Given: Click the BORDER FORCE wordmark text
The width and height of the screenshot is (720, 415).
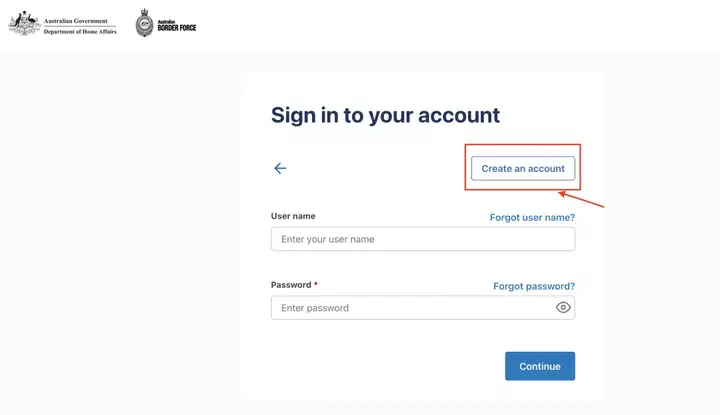Looking at the screenshot, I should coord(177,28).
